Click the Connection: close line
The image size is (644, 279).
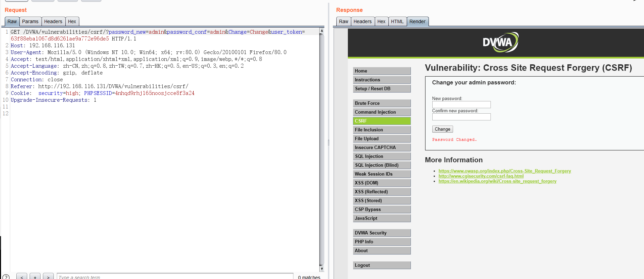click(x=37, y=80)
